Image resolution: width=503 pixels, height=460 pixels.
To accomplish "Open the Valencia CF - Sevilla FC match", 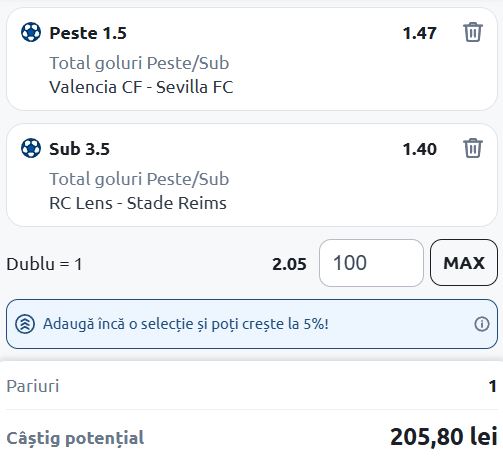I will [x=141, y=87].
